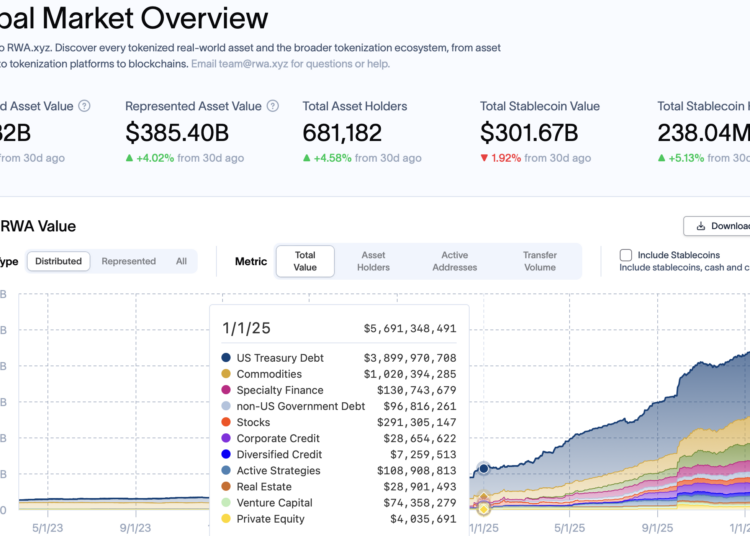
Task: Switch type to Represented
Action: (x=128, y=261)
